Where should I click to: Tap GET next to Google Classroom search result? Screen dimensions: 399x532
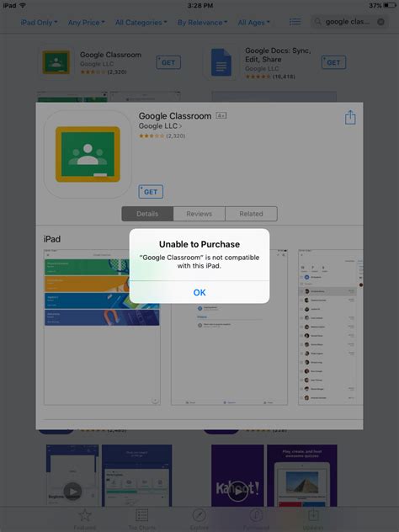point(168,62)
